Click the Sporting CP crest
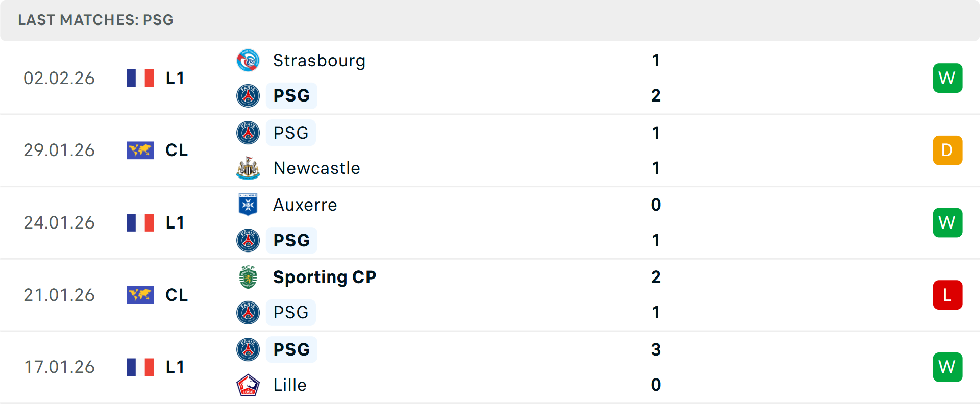980x404 pixels. (248, 277)
